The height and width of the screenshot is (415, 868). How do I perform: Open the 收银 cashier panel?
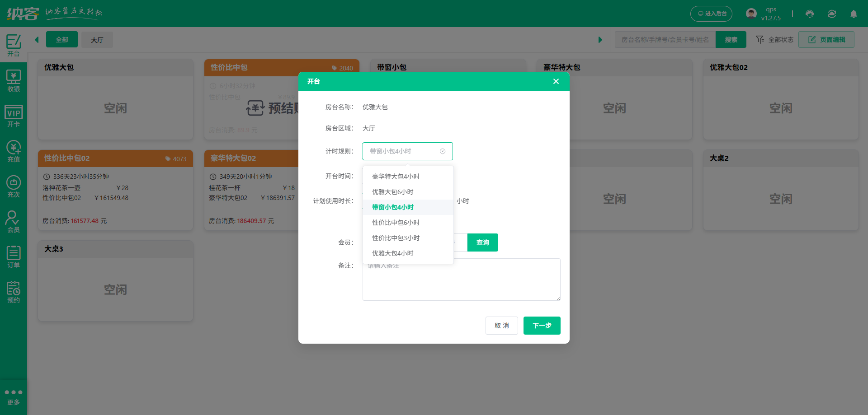tap(14, 80)
